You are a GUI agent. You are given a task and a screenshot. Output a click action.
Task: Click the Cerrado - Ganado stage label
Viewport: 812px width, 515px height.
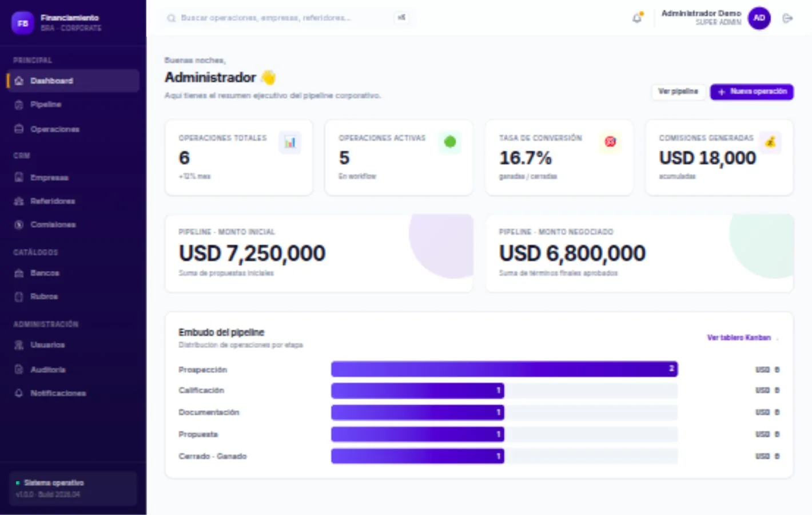pyautogui.click(x=213, y=456)
